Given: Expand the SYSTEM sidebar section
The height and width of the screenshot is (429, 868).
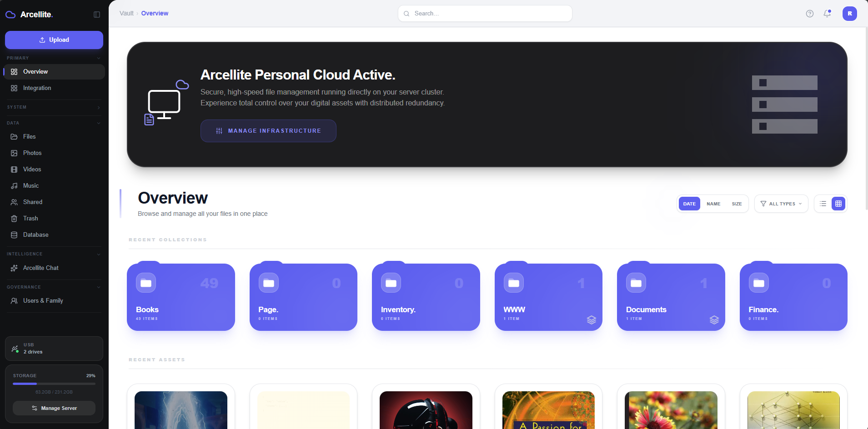Looking at the screenshot, I should [99, 107].
